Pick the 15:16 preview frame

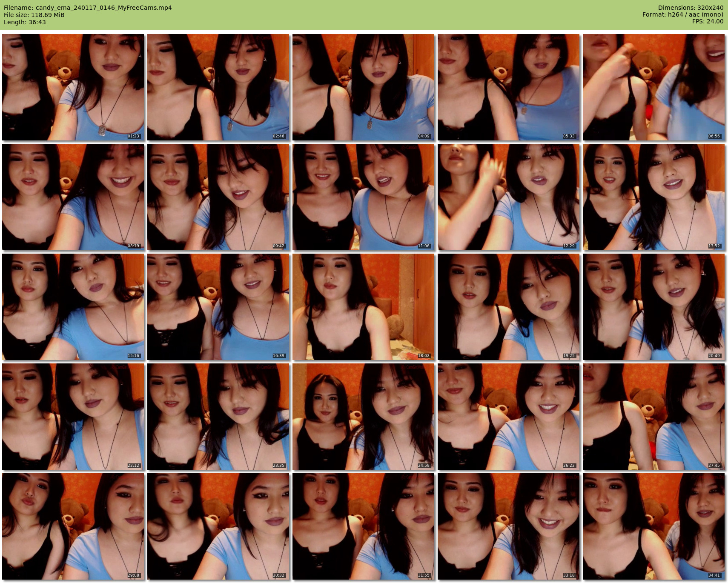pyautogui.click(x=73, y=307)
